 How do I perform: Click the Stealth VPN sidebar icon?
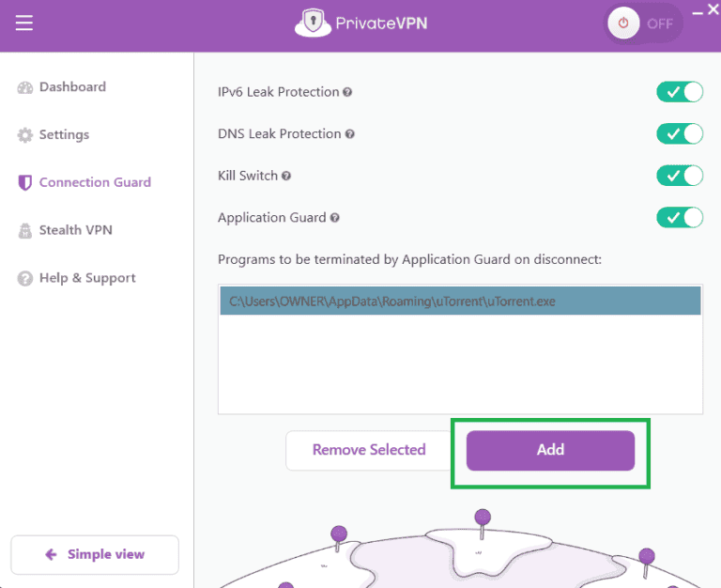[25, 230]
